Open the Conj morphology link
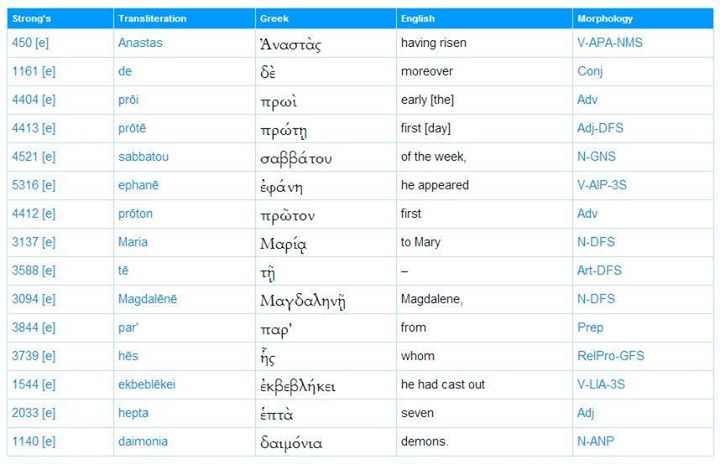 coord(590,72)
